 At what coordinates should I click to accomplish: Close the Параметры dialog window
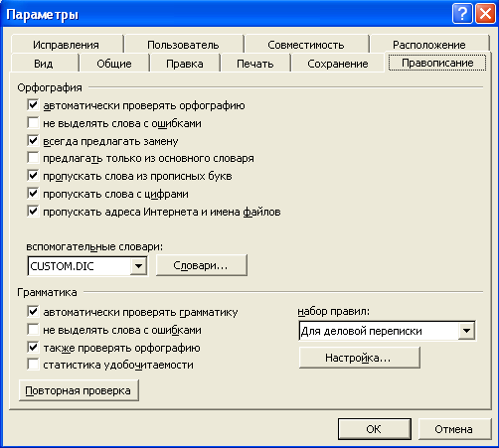485,14
